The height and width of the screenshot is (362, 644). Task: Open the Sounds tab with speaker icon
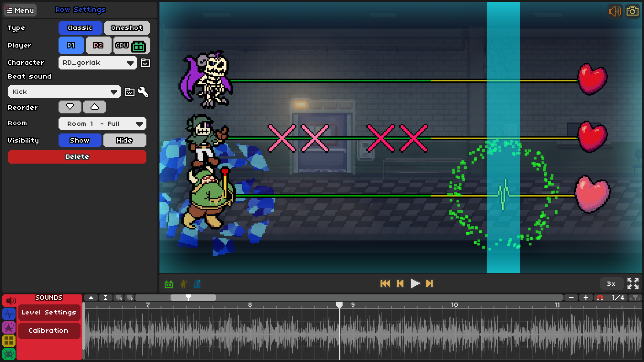pos(9,300)
